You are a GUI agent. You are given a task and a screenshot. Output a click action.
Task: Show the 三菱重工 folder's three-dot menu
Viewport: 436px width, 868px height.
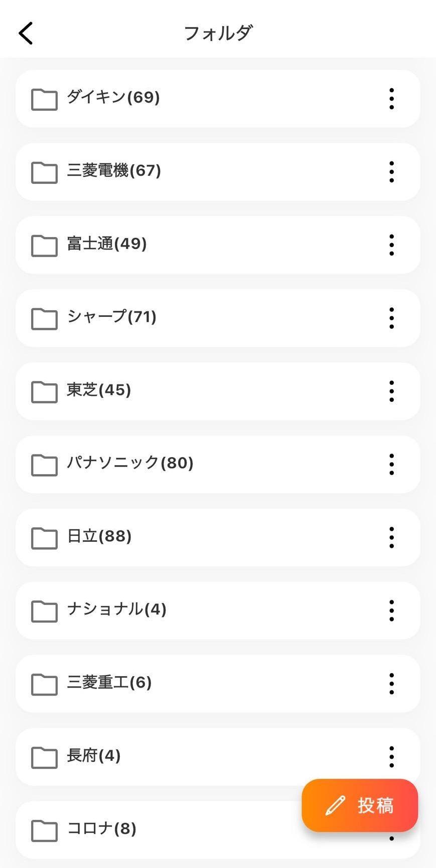click(391, 684)
